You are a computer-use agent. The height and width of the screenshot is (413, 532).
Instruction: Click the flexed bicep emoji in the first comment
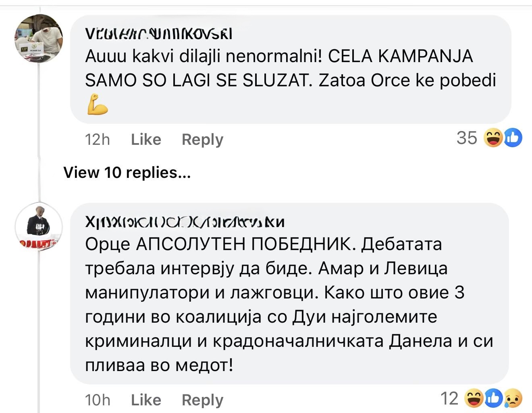coord(97,104)
